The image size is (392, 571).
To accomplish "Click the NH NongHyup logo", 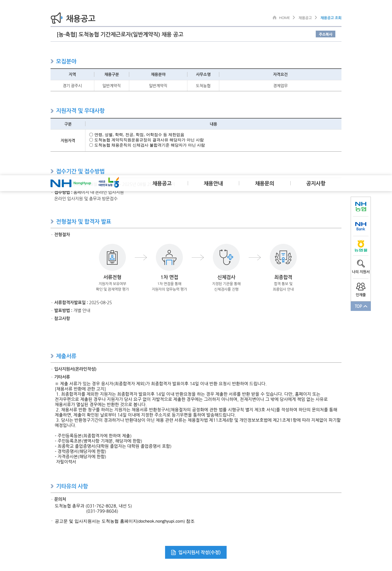I will [x=71, y=183].
